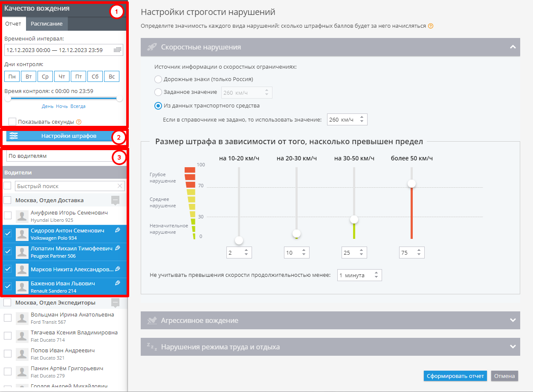Expand the Агрессивное вождение section
533x392 pixels.
point(513,320)
